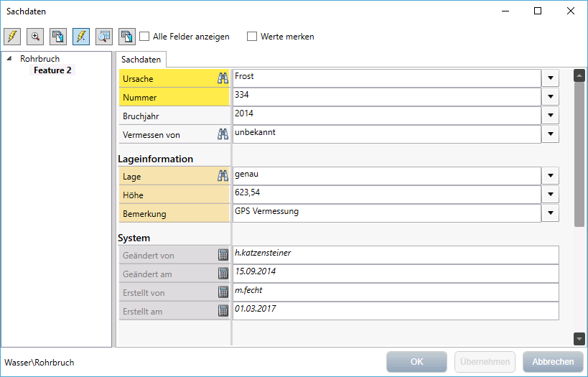Viewport: 588px width, 377px height.
Task: Click the lightning bolt highlight toolbar icon
Action: (12, 37)
